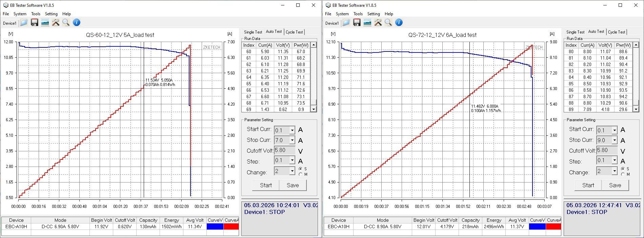Switch to Single Test tab in left window

[253, 32]
